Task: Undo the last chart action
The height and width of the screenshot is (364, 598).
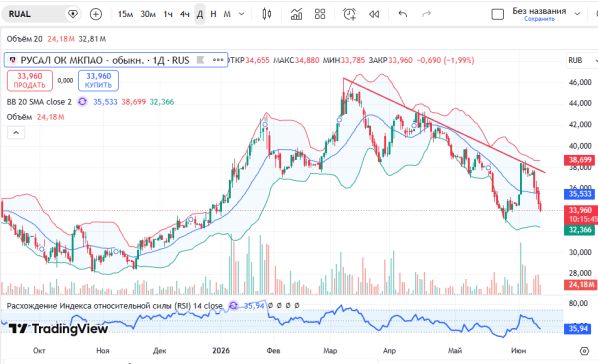Action: click(x=403, y=14)
